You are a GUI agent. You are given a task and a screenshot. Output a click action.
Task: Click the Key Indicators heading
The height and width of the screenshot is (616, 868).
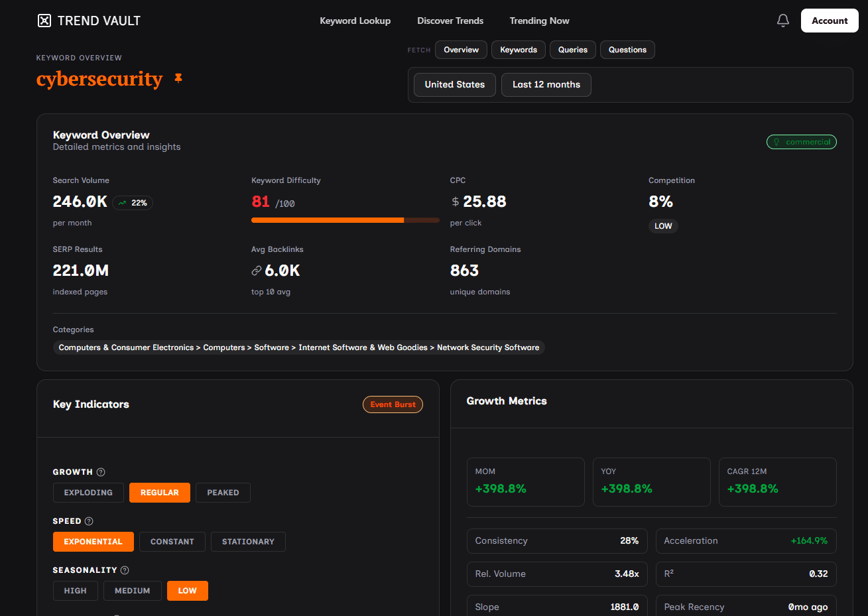coord(91,404)
